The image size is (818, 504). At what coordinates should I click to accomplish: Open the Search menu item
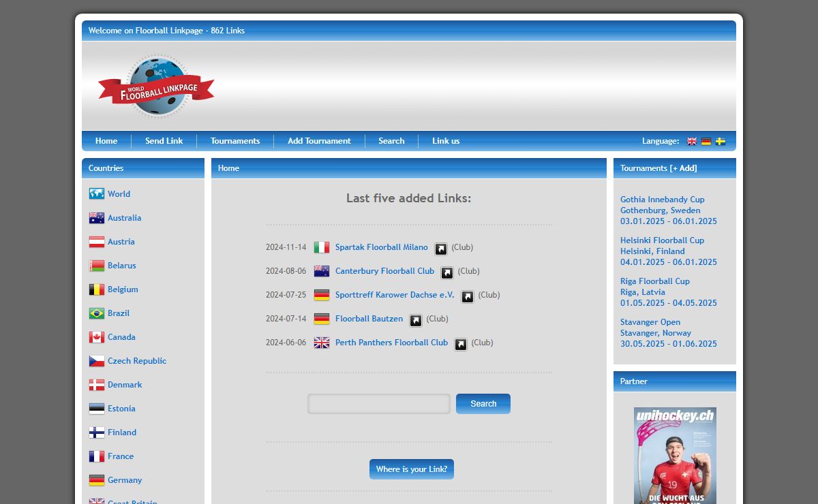click(391, 141)
